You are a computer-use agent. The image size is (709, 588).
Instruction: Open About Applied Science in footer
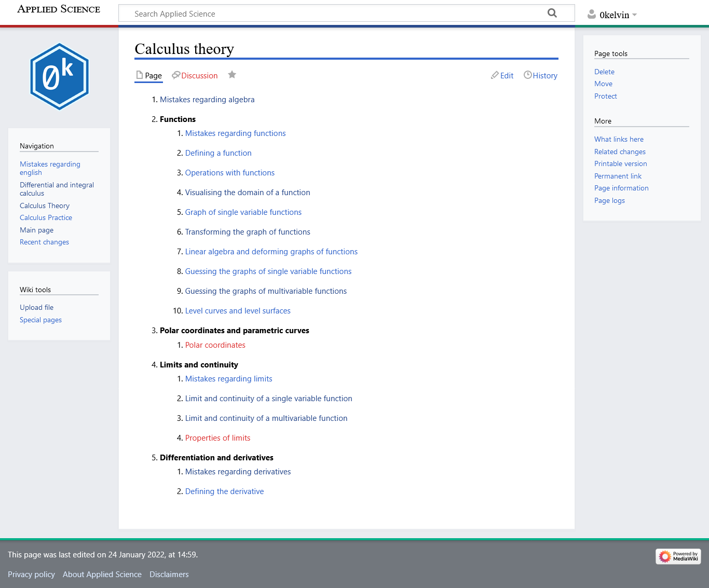102,575
